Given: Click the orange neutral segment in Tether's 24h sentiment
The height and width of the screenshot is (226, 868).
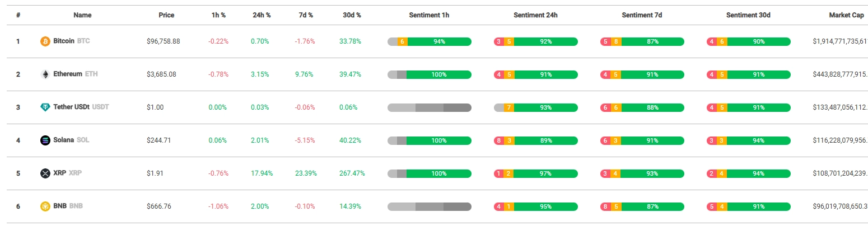Looking at the screenshot, I should pyautogui.click(x=508, y=107).
